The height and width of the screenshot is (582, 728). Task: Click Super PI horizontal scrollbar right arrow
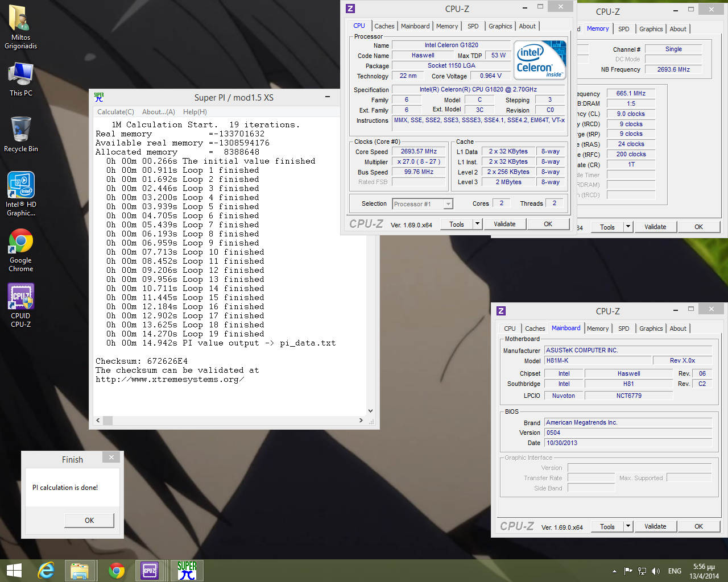pos(361,421)
